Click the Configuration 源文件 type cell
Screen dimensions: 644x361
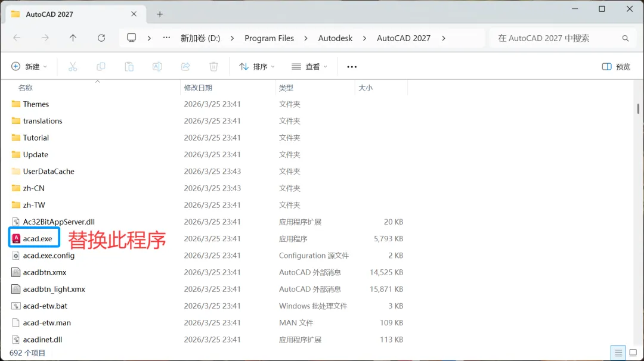click(314, 256)
